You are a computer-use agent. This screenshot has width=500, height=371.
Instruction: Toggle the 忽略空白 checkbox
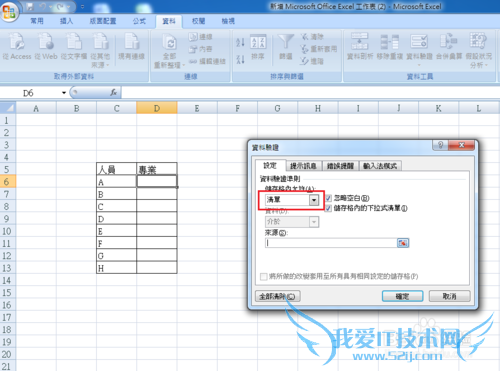click(x=328, y=198)
